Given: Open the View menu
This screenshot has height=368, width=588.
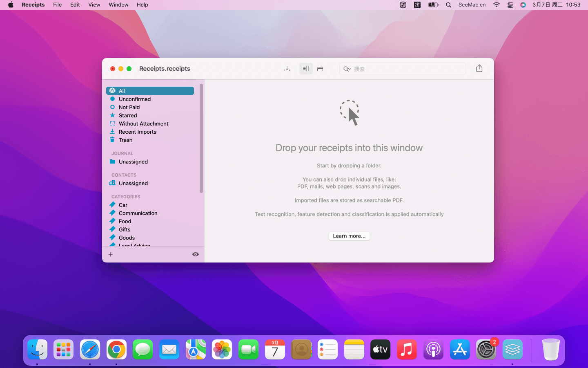Looking at the screenshot, I should pos(94,5).
